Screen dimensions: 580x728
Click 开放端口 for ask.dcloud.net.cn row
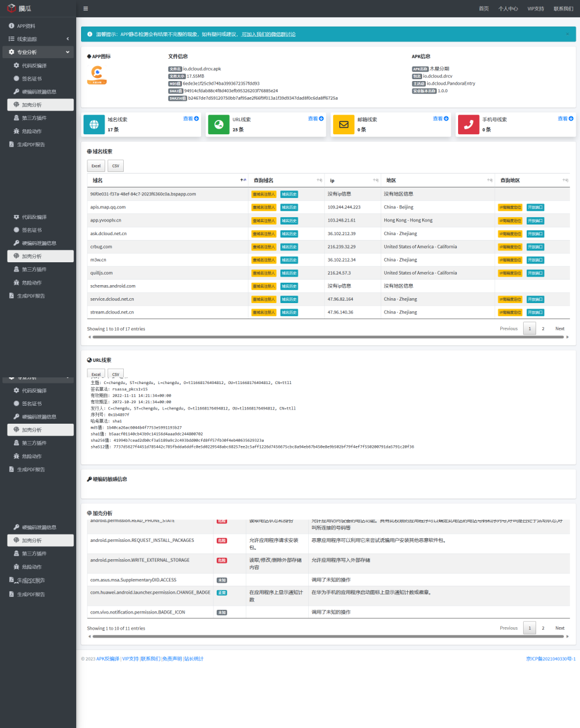(535, 234)
